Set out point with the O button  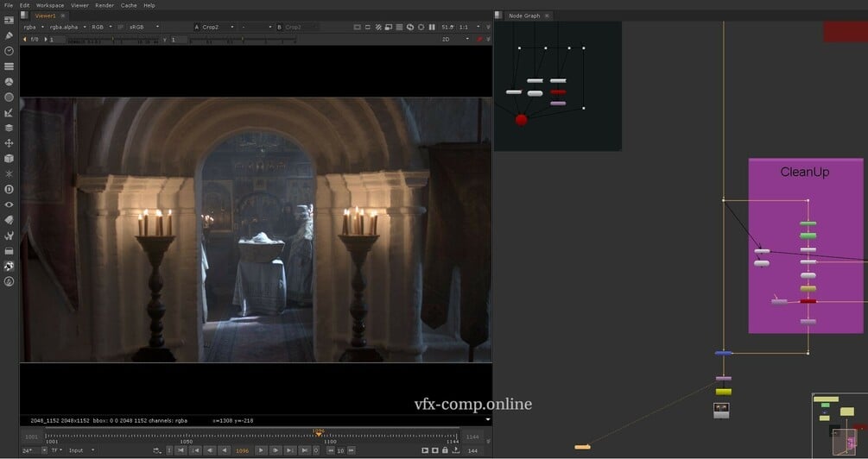tap(315, 450)
